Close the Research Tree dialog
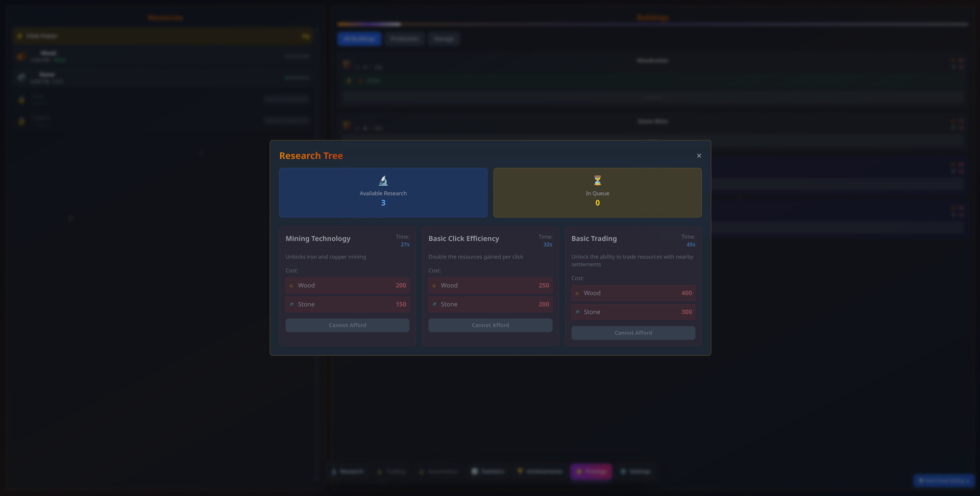 tap(699, 156)
